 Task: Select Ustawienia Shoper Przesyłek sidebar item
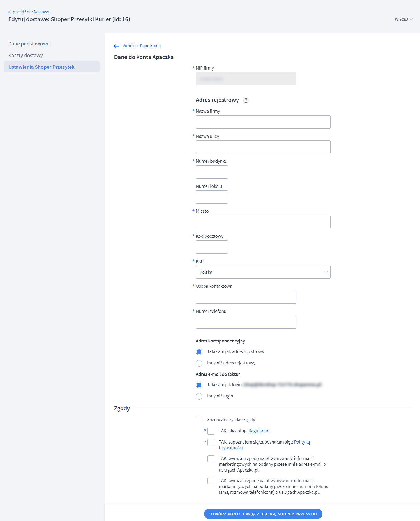41,67
